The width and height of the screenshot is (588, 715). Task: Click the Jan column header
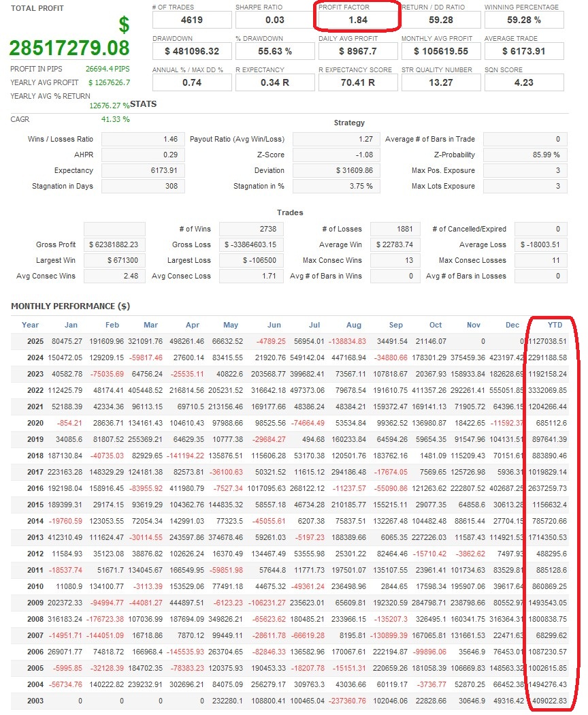[71, 325]
